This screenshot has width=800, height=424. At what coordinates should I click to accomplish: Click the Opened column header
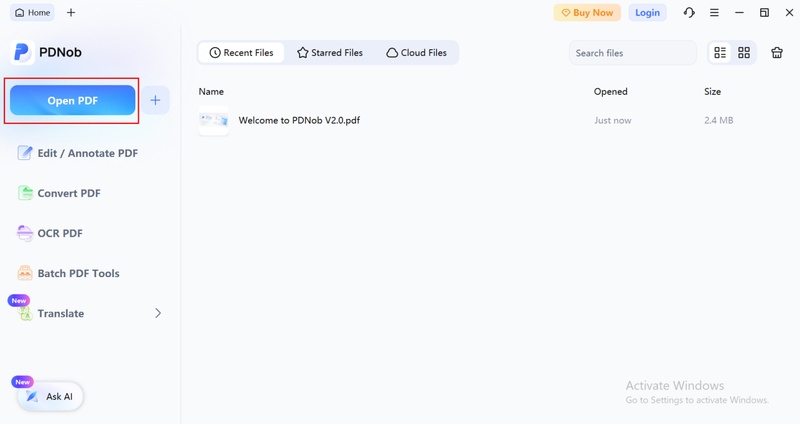pos(610,91)
